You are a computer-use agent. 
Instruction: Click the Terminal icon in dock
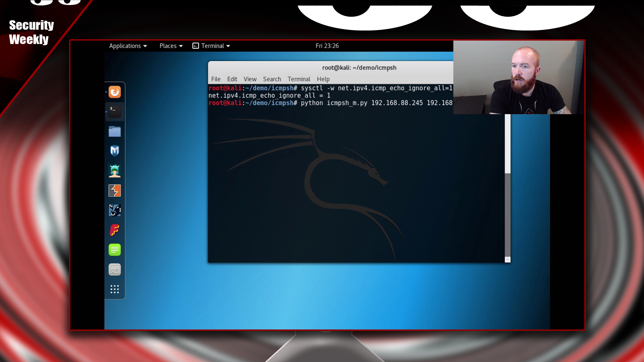(x=114, y=111)
